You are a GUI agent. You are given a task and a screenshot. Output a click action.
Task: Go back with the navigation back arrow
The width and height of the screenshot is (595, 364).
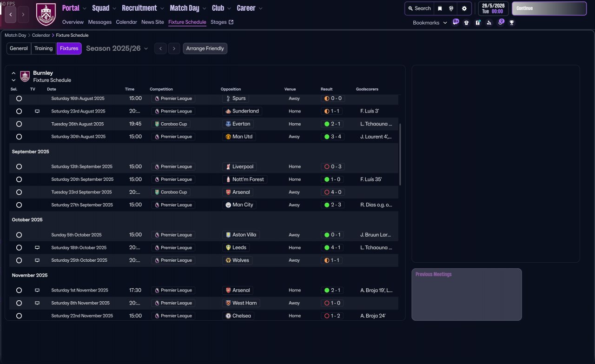click(11, 14)
